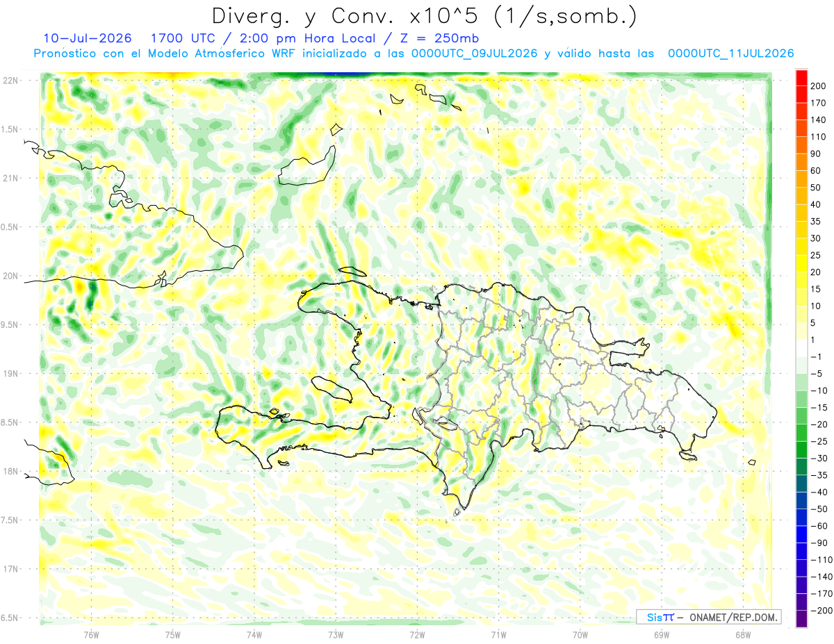This screenshot has height=644, width=834.
Task: Click the white colorbar swatch between 1 and -1
Action: tap(801, 349)
